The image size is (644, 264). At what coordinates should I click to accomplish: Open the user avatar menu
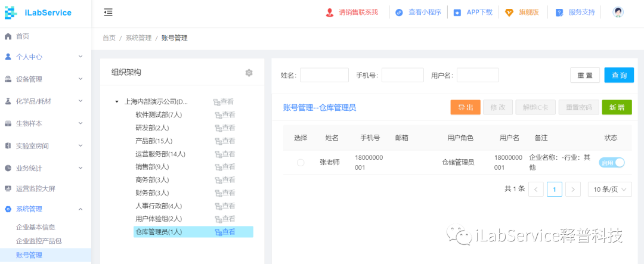618,13
